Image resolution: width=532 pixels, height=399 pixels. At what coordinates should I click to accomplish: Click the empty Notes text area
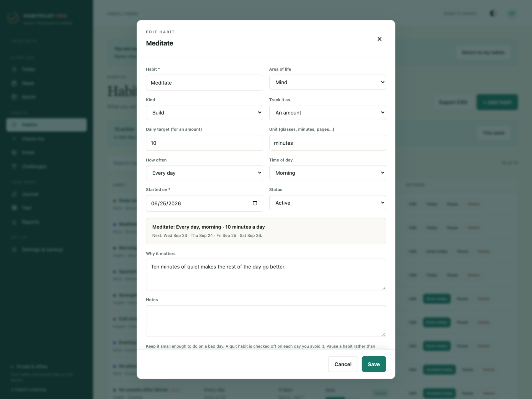click(266, 321)
